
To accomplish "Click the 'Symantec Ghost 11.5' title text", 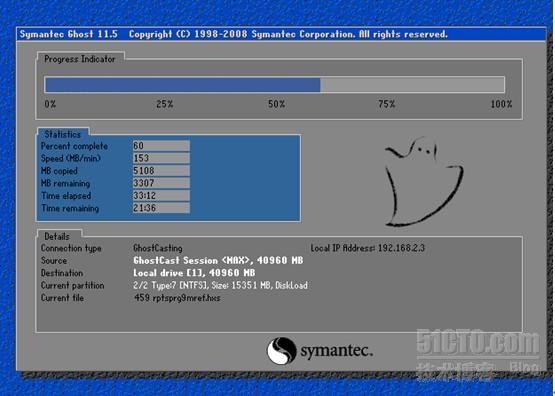I will 69,34.
